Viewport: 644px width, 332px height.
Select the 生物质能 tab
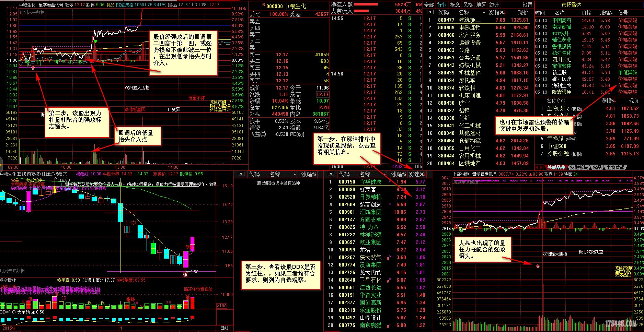(616, 167)
